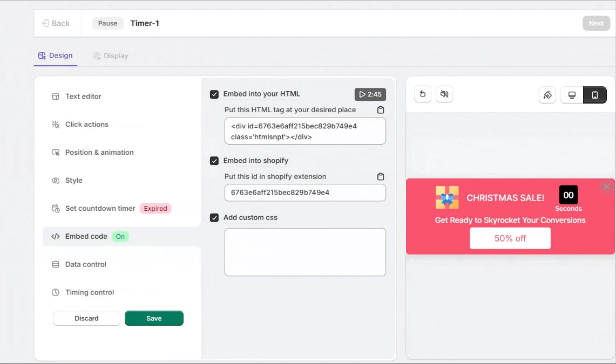This screenshot has height=364, width=616.
Task: Save the timer settings
Action: pyautogui.click(x=154, y=318)
